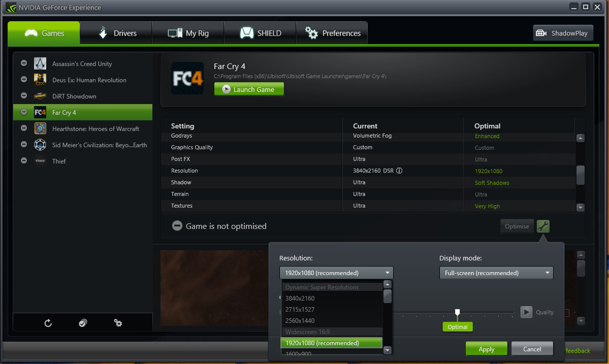This screenshot has height=364, width=609.
Task: Open the My Rig tab
Action: [x=188, y=34]
